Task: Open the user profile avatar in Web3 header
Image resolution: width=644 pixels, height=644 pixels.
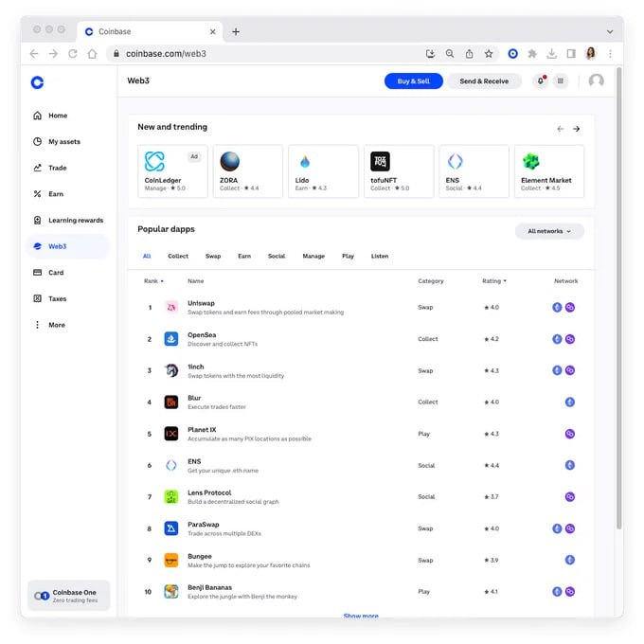Action: 596,80
